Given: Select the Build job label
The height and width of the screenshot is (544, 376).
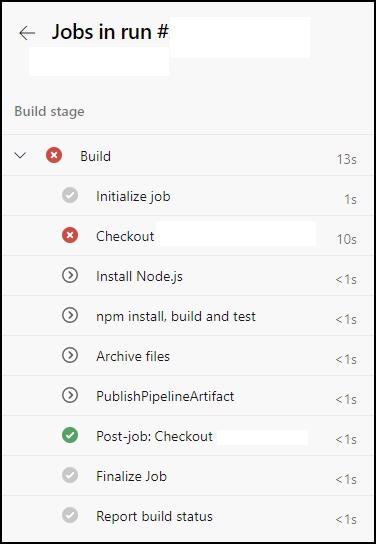Looking at the screenshot, I should [x=95, y=156].
